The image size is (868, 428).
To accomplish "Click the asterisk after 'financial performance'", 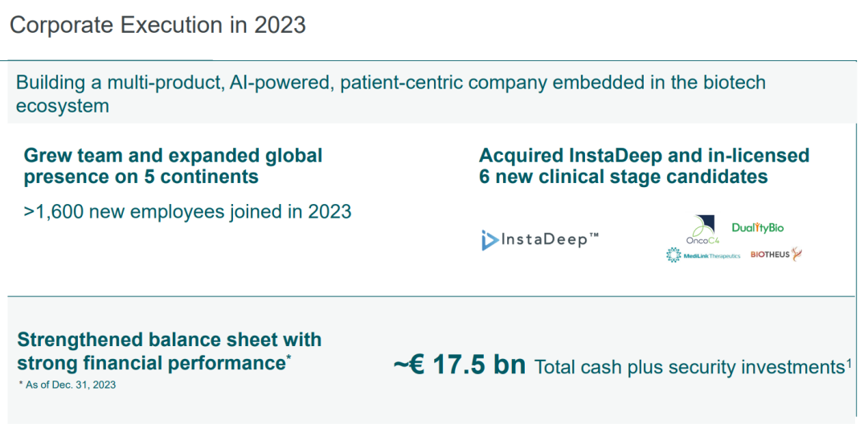I will (289, 358).
